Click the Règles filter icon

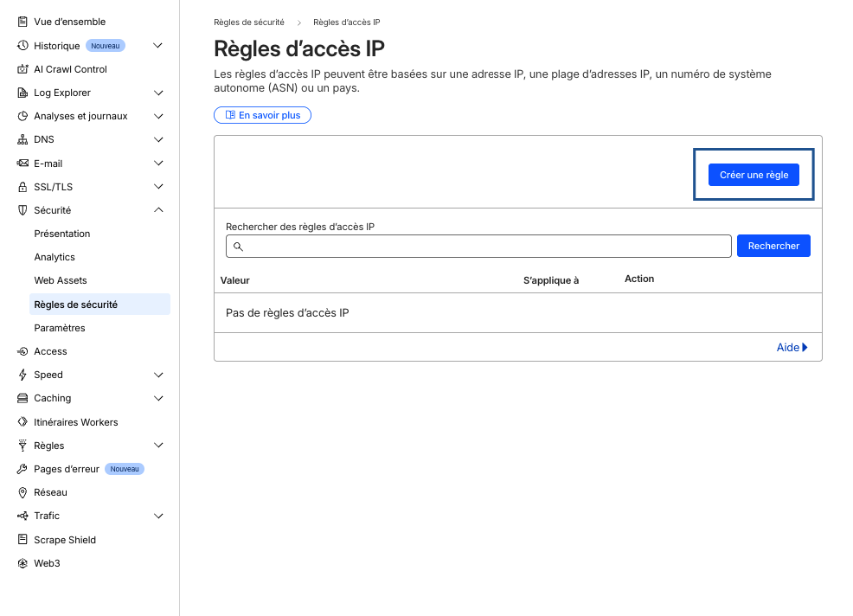click(22, 446)
